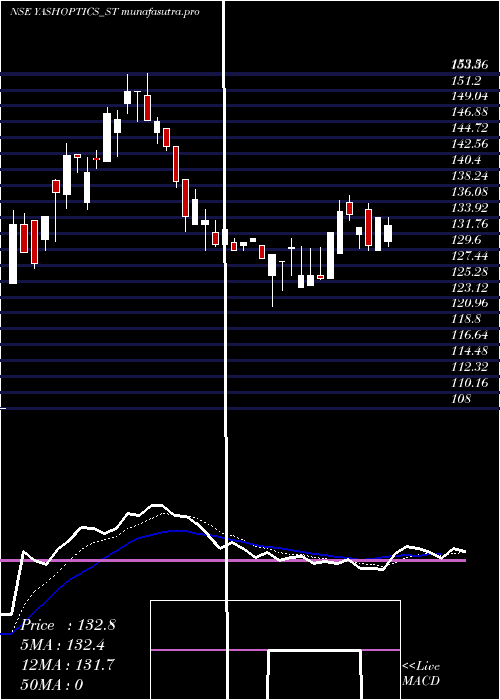Image resolution: width=500 pixels, height=700 pixels.
Task: Click the 144.72 price axis label
Action: [x=469, y=129]
